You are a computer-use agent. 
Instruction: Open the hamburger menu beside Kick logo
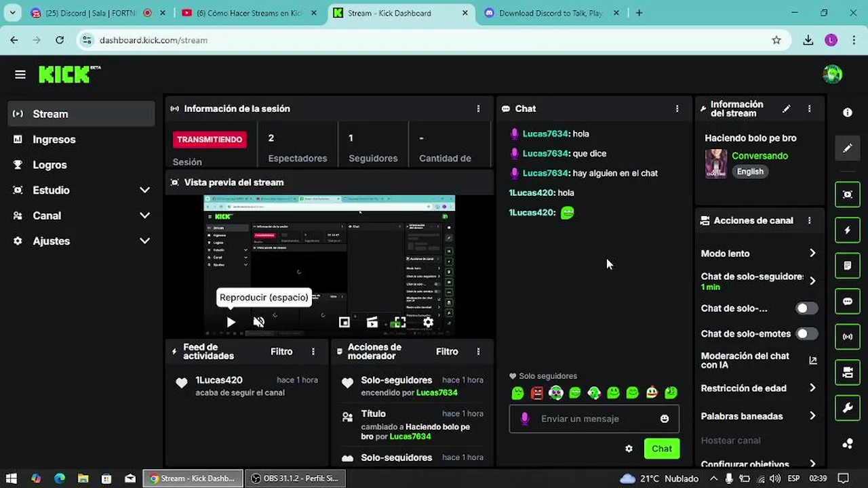(20, 75)
